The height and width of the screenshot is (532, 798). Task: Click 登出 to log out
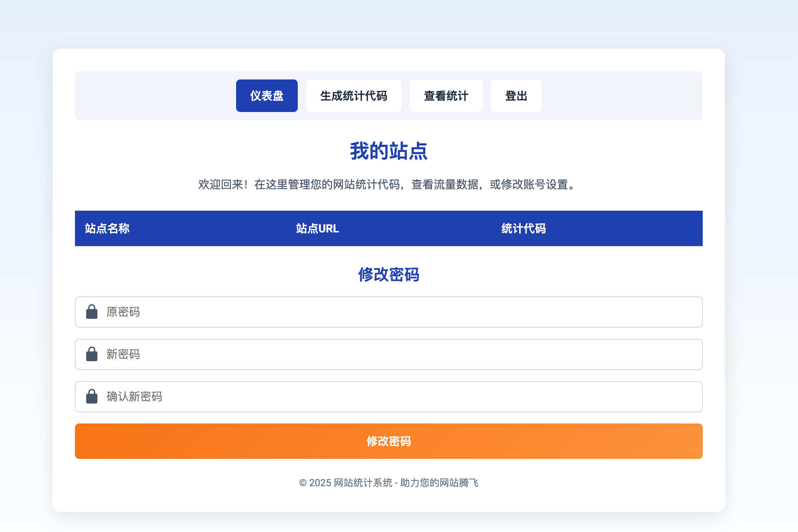click(x=516, y=96)
